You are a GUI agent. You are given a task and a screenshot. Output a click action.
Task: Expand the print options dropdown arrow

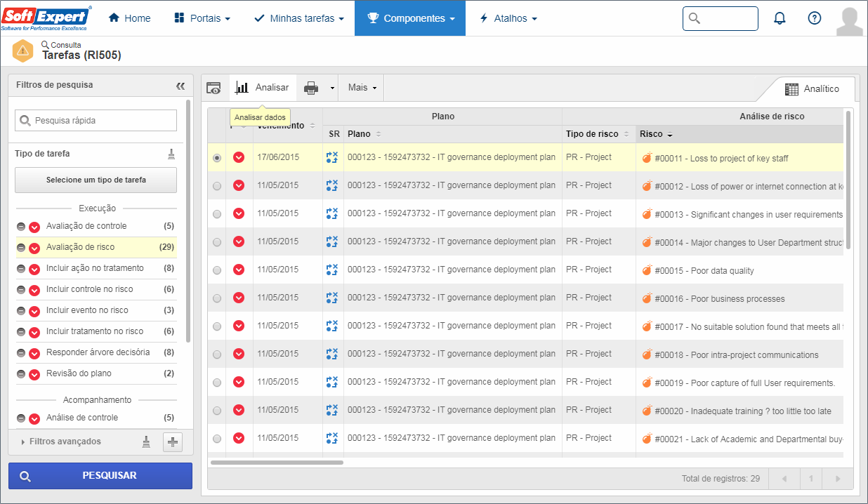point(331,88)
